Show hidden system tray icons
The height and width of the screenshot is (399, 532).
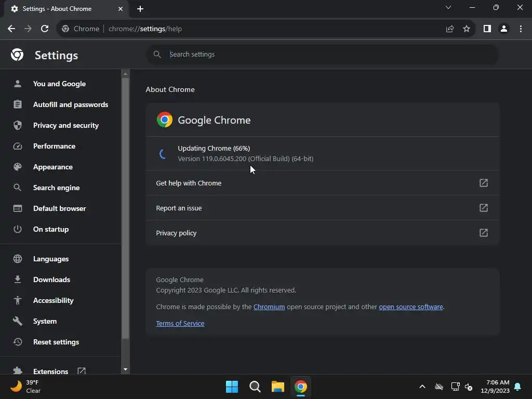[422, 387]
